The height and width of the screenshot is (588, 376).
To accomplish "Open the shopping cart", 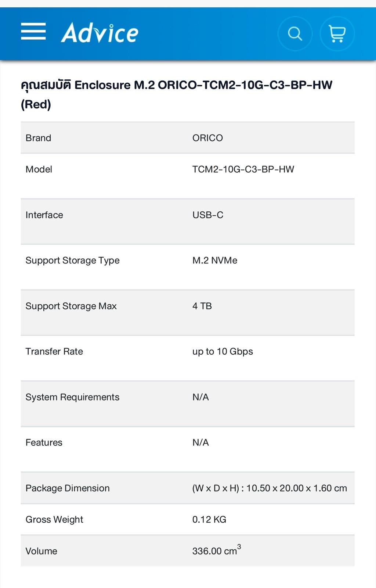I will [x=337, y=34].
